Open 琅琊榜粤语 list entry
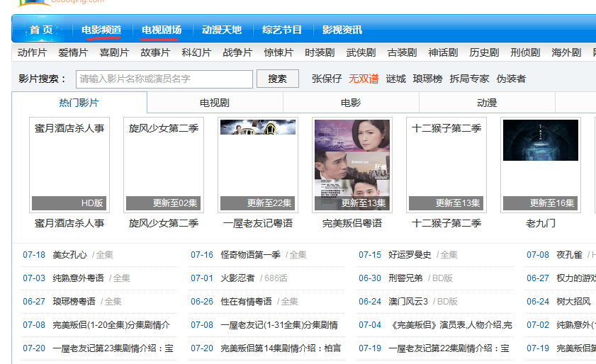Screen dimensions: 596x364 pos(74,301)
